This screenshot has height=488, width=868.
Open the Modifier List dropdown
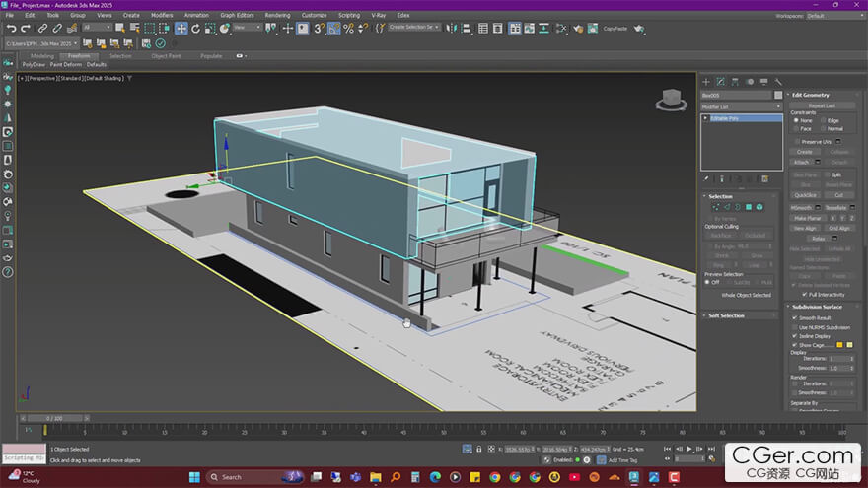click(741, 106)
